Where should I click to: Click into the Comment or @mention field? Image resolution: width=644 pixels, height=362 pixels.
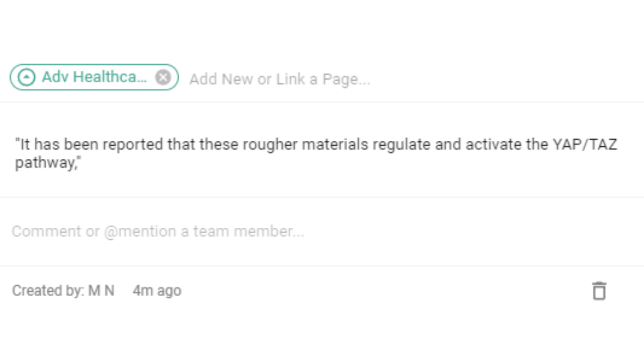[x=158, y=231]
